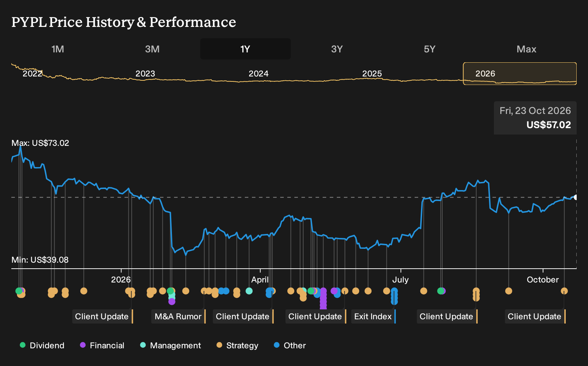Click the Fri, 23 Oct 2026 price tooltip
Image resolution: width=588 pixels, height=366 pixels.
pos(535,118)
